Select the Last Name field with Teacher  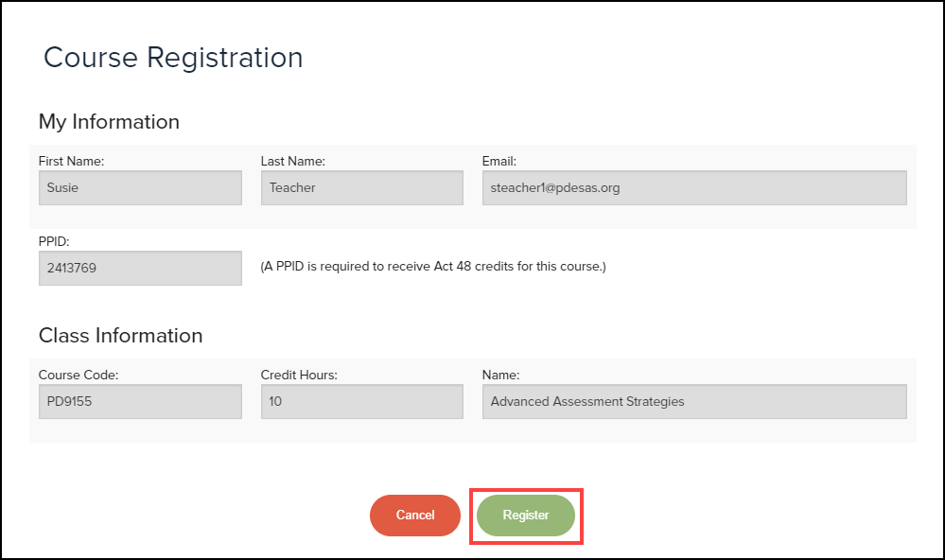tap(361, 187)
